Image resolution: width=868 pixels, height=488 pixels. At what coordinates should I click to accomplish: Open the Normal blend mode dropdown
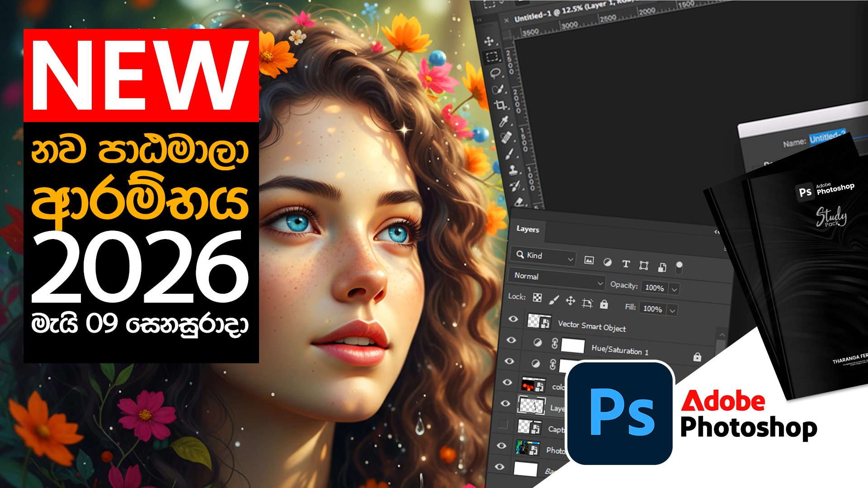(x=557, y=279)
